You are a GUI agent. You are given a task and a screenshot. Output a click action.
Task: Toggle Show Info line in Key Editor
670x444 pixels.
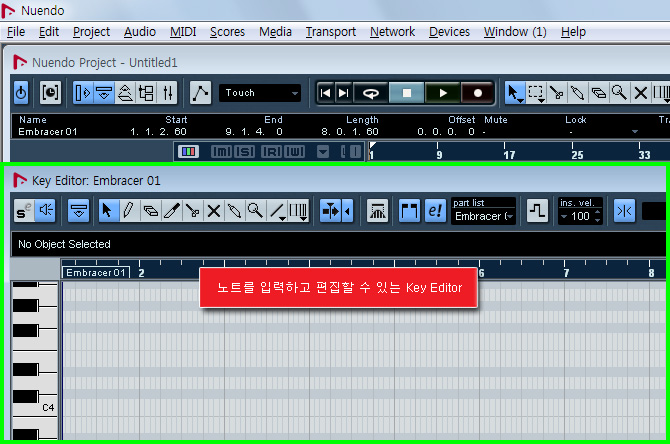[x=78, y=211]
